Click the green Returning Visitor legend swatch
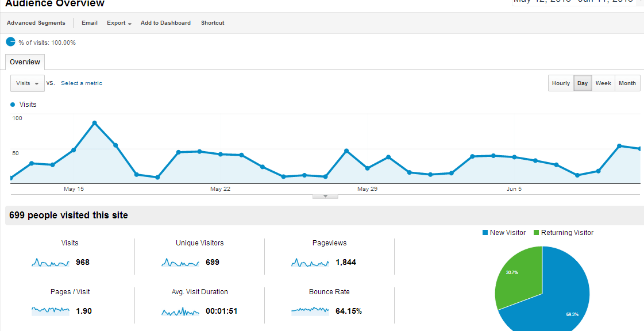Image resolution: width=644 pixels, height=331 pixels. [x=536, y=232]
